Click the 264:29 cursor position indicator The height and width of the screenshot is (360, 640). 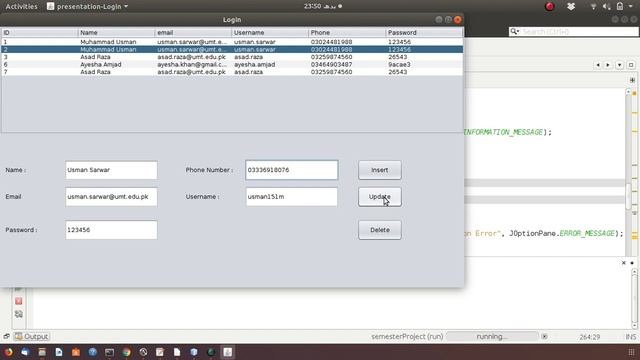pyautogui.click(x=589, y=337)
